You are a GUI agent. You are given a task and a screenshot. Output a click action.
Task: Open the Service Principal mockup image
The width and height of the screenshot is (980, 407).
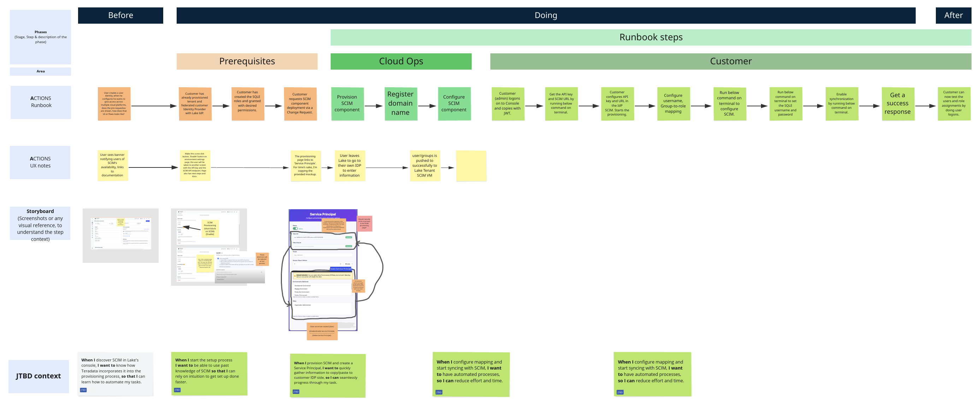tap(323, 270)
